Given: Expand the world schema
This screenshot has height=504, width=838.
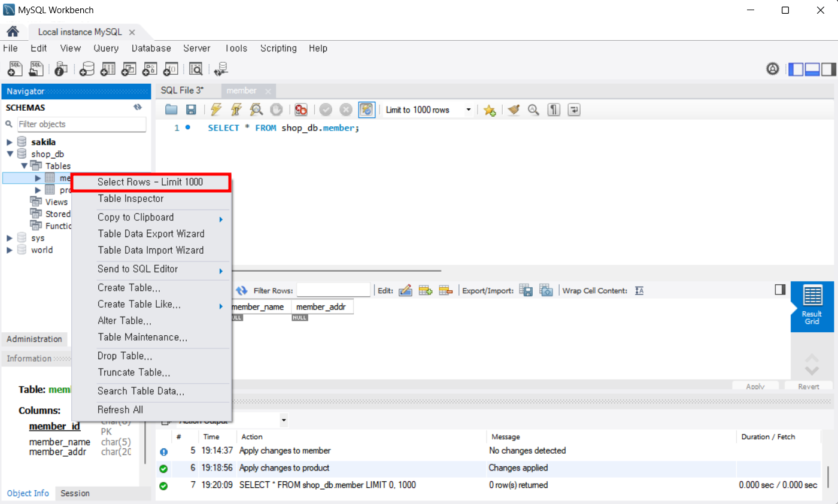Looking at the screenshot, I should (x=10, y=250).
